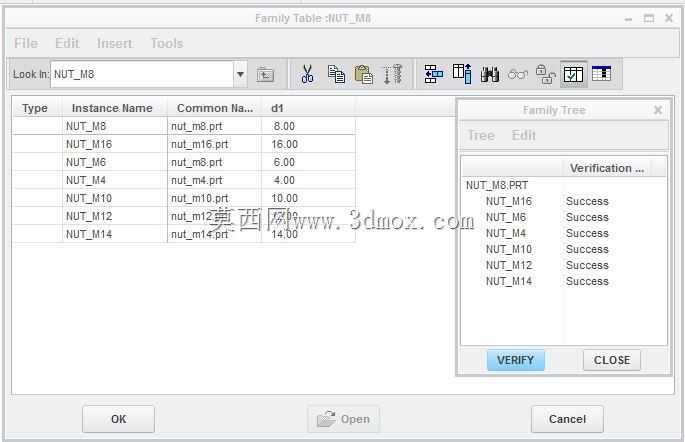Click the Copy icon in the toolbar
685x442 pixels.
point(336,74)
